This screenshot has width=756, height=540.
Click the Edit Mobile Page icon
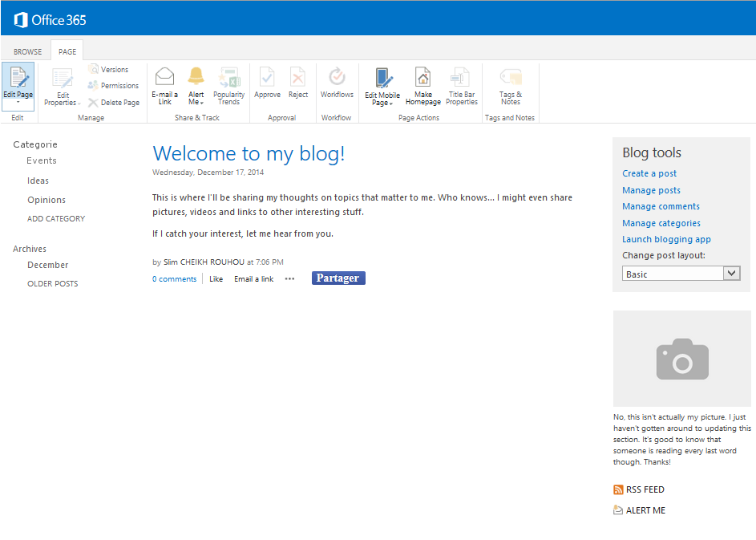[x=384, y=78]
